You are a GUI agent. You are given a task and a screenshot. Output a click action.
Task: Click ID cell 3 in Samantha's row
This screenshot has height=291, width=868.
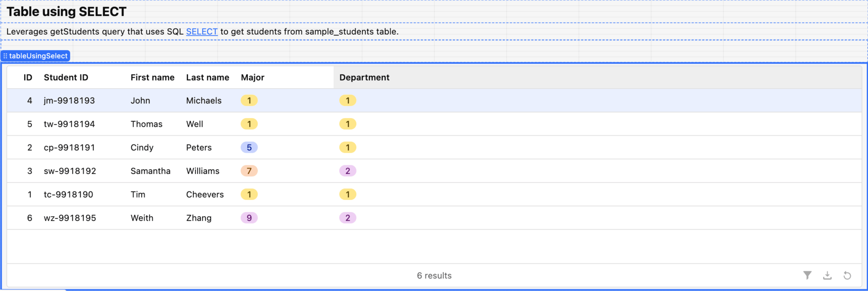[30, 171]
